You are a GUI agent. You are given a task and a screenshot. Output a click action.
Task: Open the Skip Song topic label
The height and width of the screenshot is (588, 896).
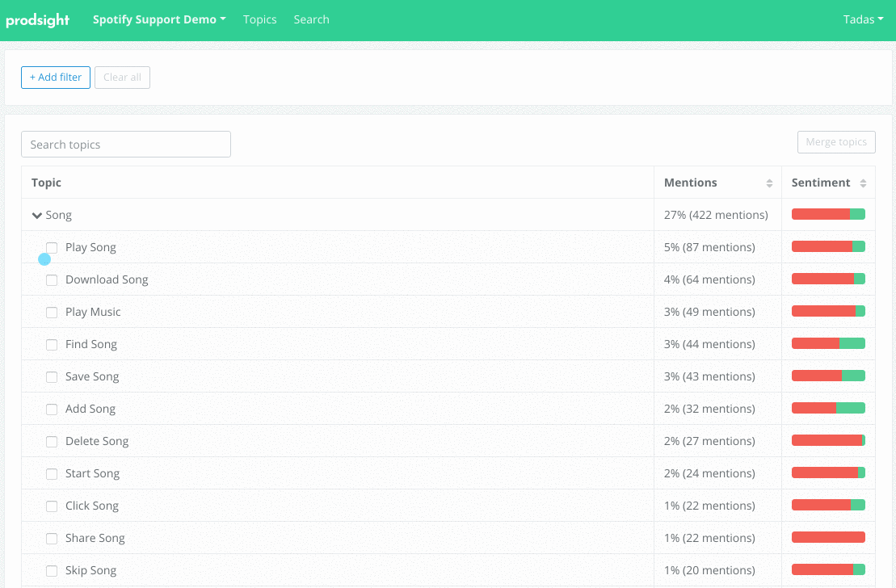pyautogui.click(x=90, y=570)
